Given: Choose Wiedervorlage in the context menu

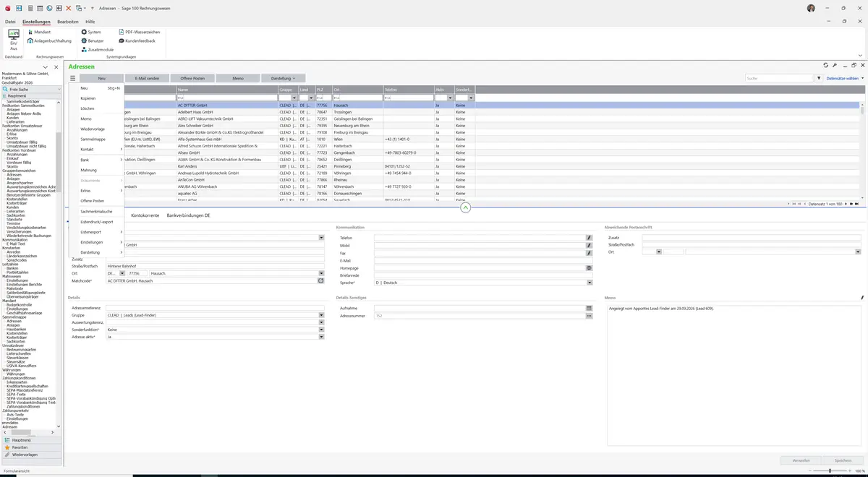Looking at the screenshot, I should pos(93,129).
